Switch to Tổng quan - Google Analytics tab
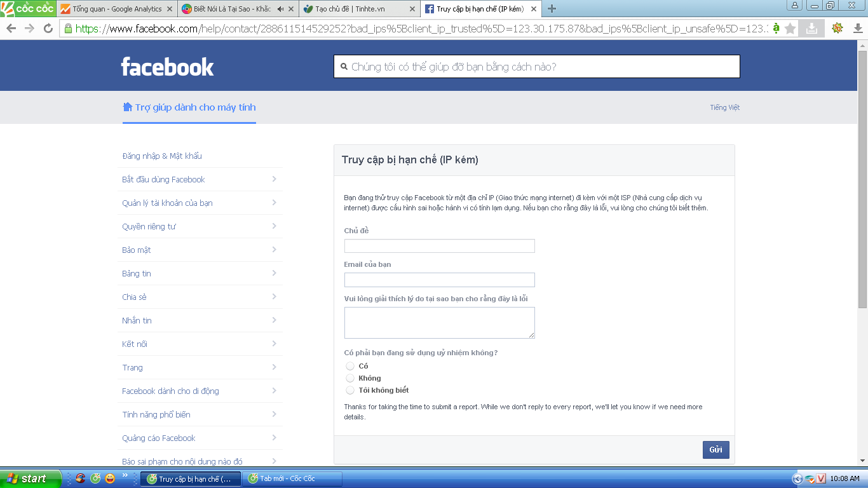This screenshot has width=868, height=488. pyautogui.click(x=116, y=9)
